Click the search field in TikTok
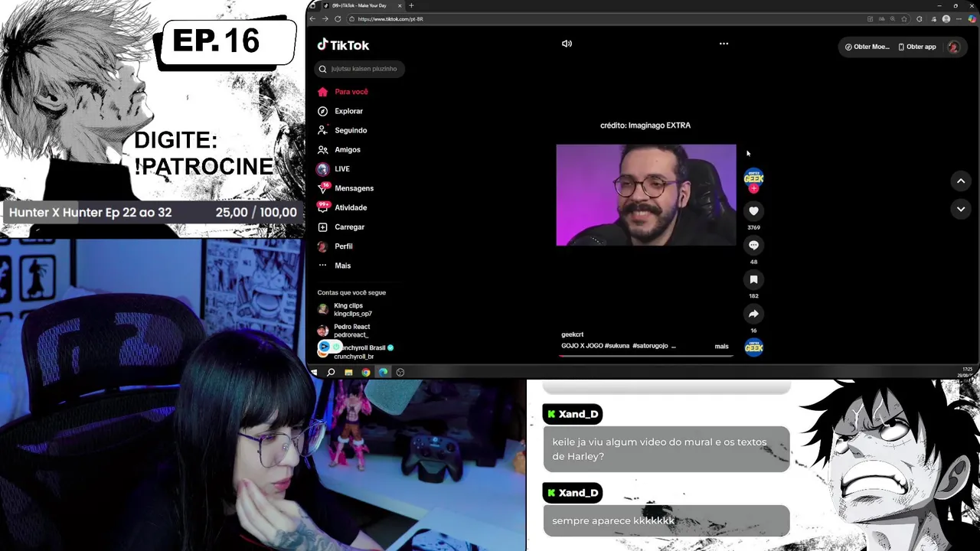980x551 pixels. (x=359, y=69)
